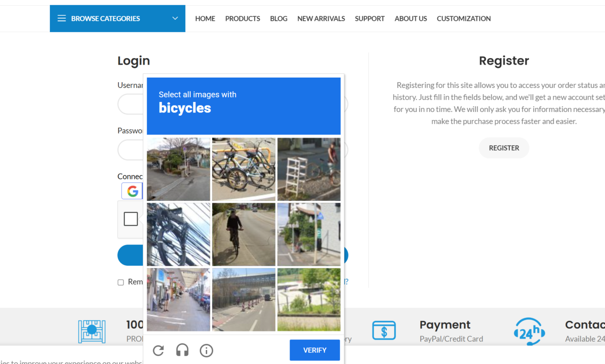The width and height of the screenshot is (605, 364).
Task: Click the 24h support headset icon
Action: click(x=529, y=331)
